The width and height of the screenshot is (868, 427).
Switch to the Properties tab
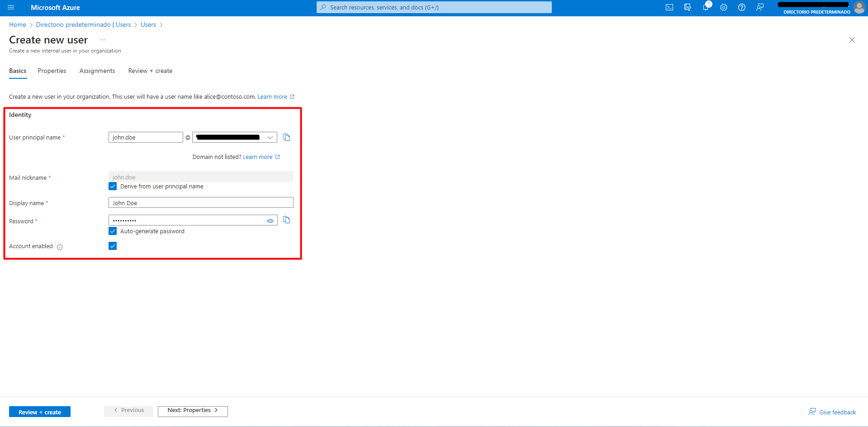pyautogui.click(x=52, y=71)
